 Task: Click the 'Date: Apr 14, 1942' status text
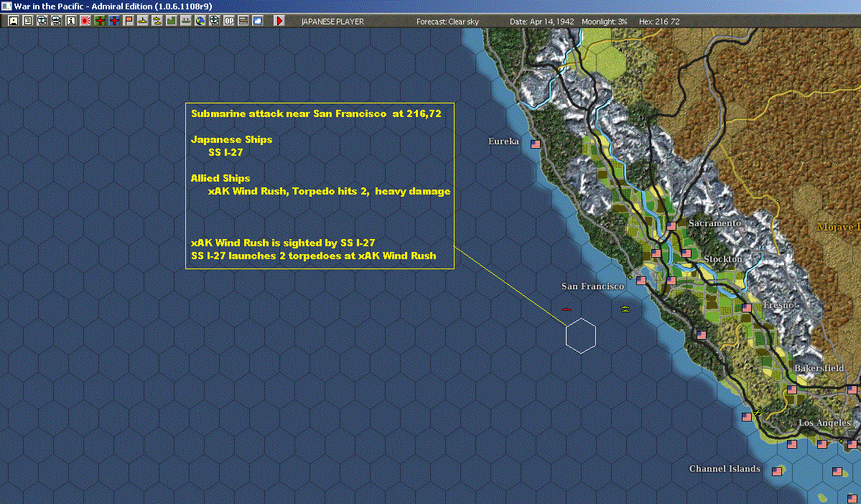542,22
